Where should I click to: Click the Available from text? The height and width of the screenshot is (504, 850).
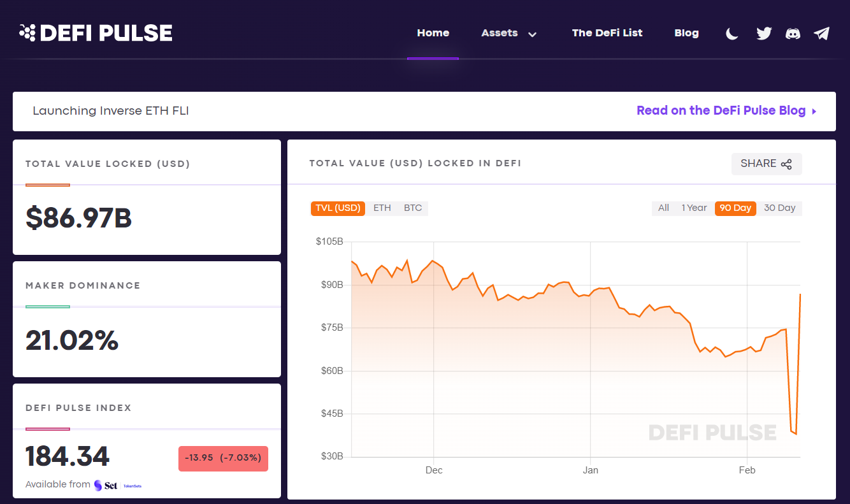tap(58, 485)
